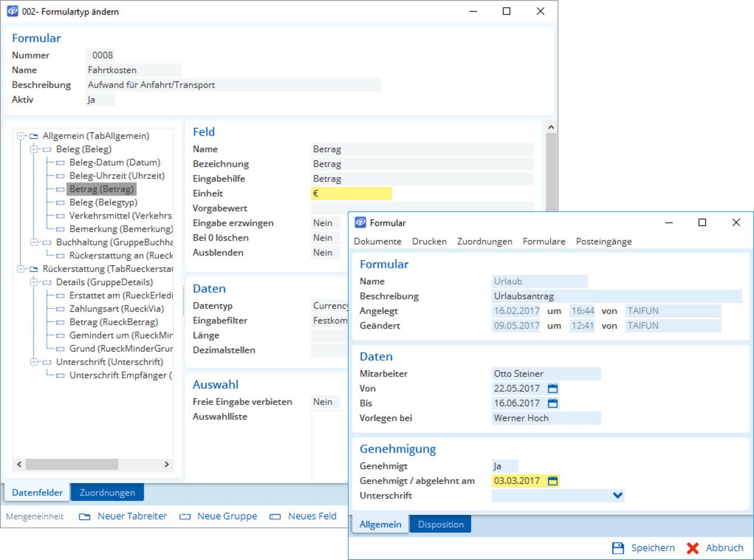Image resolution: width=754 pixels, height=560 pixels.
Task: Switch to the Zuordnungen tab
Action: [107, 492]
